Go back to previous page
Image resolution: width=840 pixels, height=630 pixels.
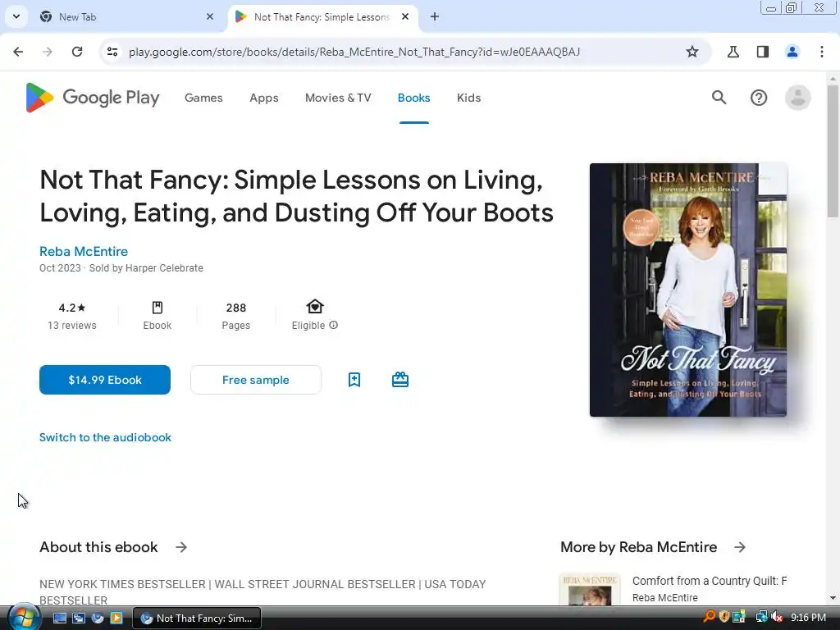(18, 52)
